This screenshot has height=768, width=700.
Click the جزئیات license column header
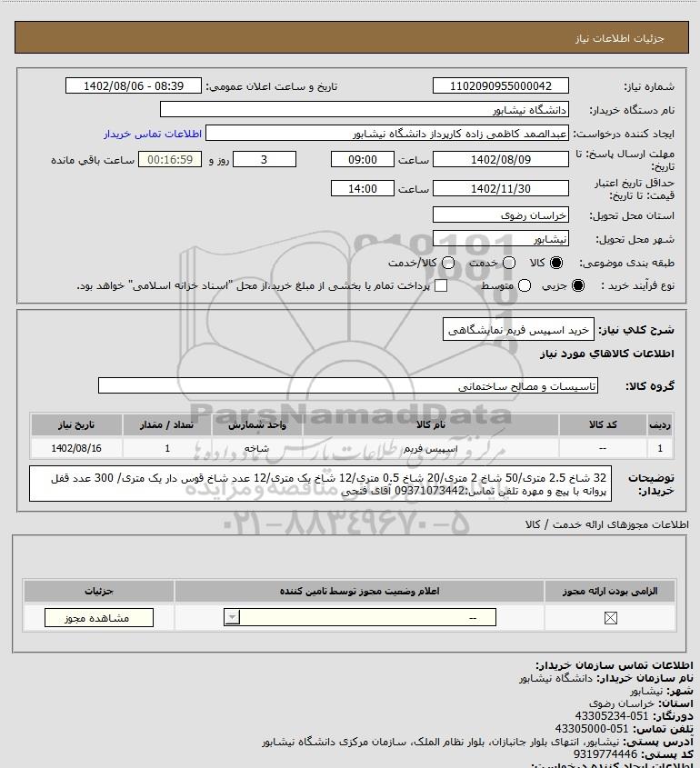pos(99,591)
